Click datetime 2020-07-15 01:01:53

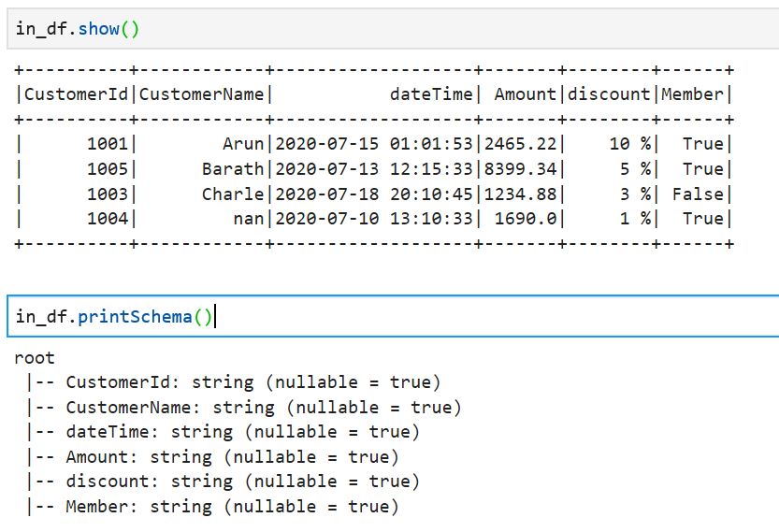tap(374, 144)
